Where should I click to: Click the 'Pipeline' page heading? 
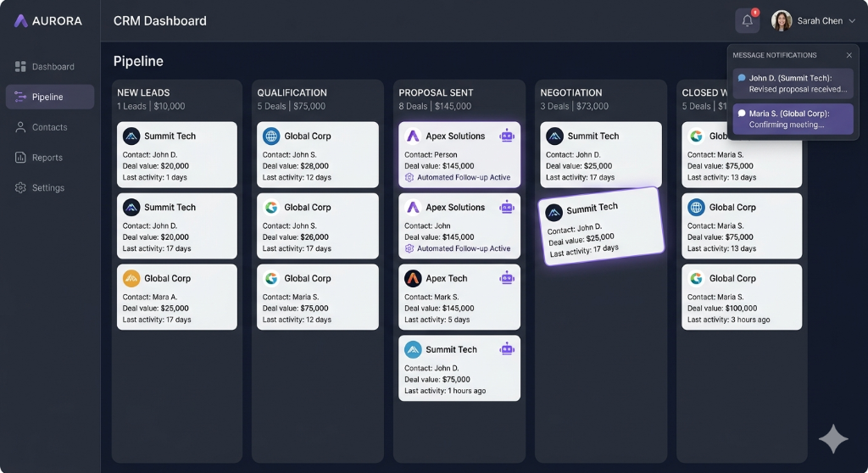138,61
